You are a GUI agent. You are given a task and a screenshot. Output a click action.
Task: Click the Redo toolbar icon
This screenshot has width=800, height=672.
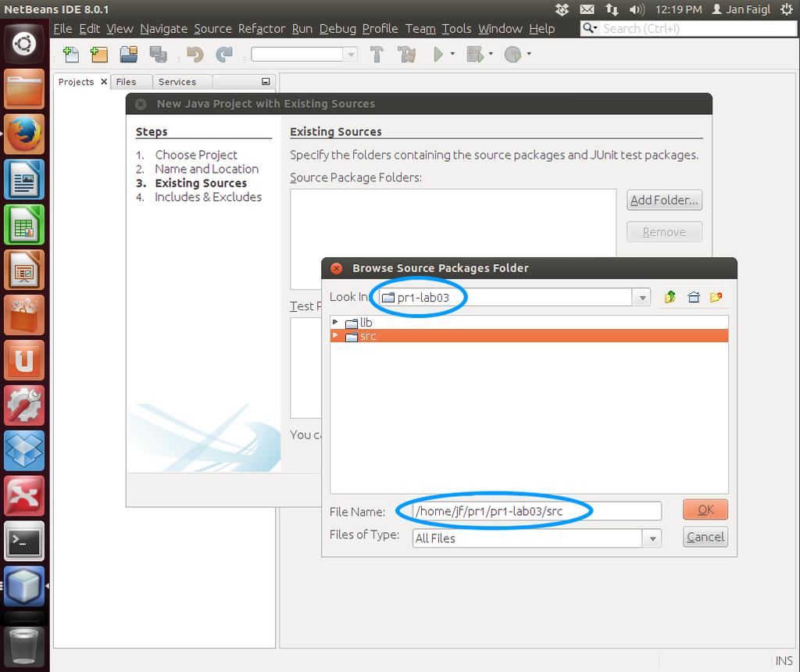pos(224,54)
